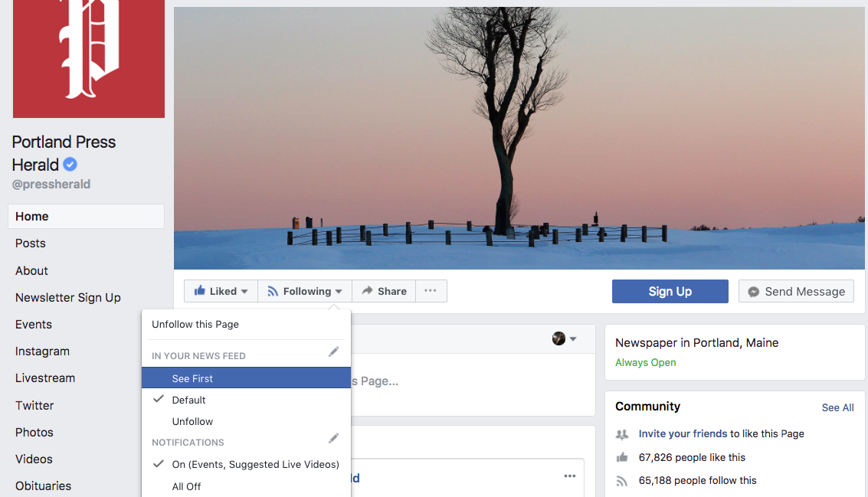Click the blue verified badge icon

click(70, 165)
